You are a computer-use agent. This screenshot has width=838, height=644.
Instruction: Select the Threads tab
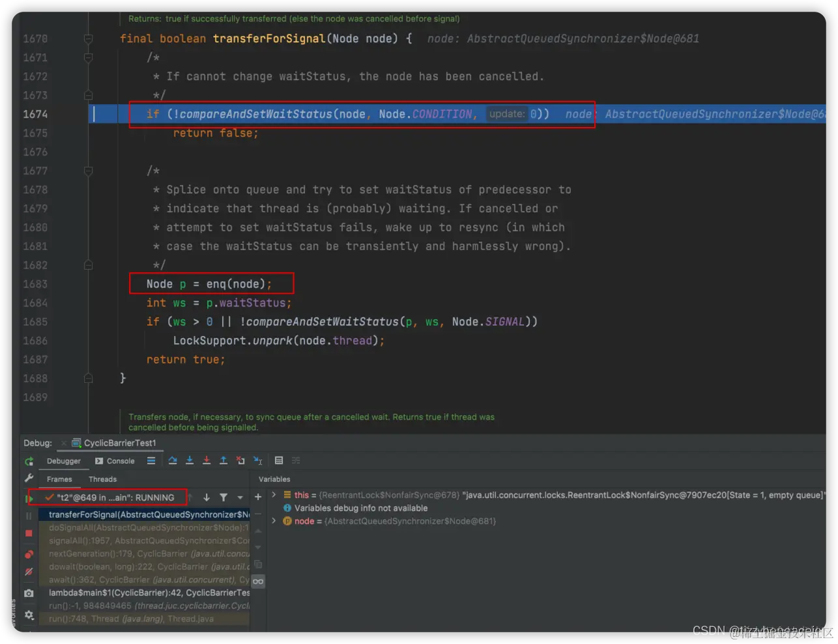[x=103, y=479]
